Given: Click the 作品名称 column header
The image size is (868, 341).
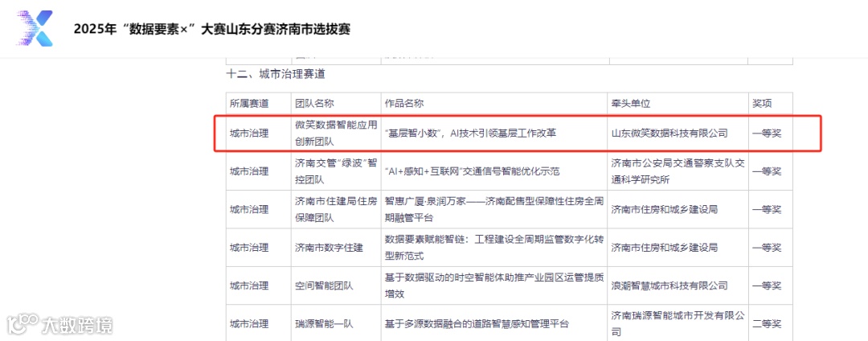Looking at the screenshot, I should (404, 104).
